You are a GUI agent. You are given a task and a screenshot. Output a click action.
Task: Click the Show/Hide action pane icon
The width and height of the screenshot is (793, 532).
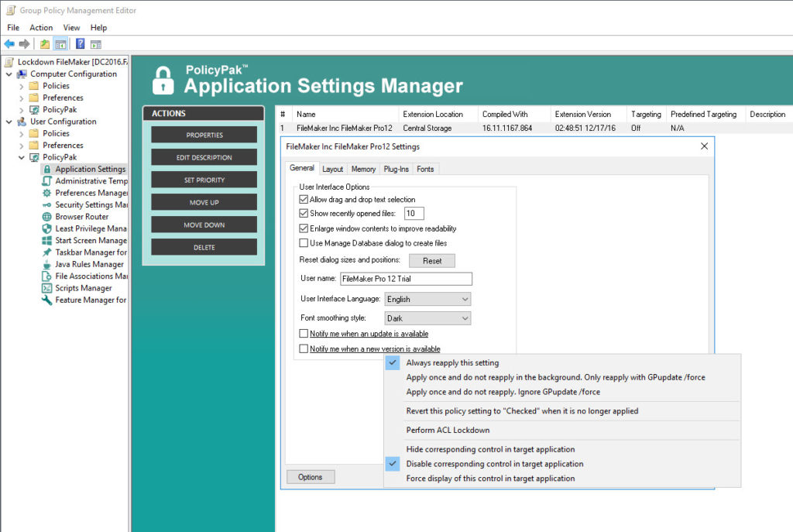(95, 44)
